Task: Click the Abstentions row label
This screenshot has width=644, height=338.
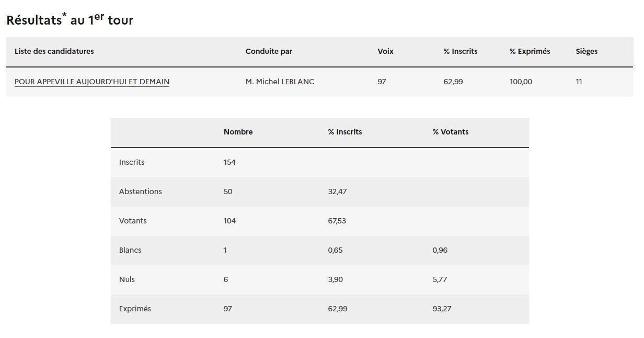Action: pos(140,191)
